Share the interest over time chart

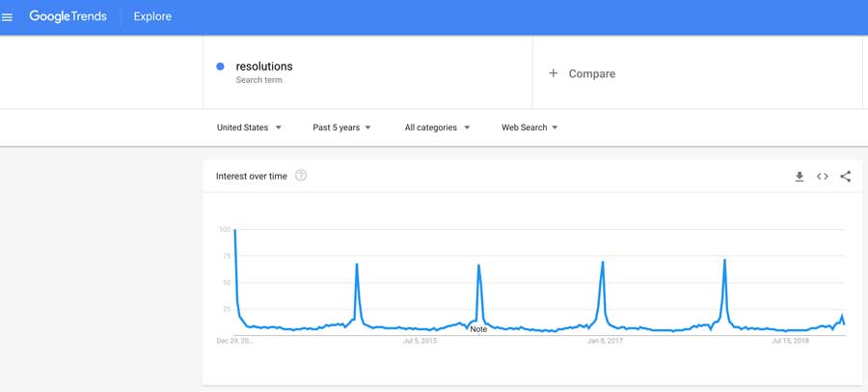(x=845, y=177)
